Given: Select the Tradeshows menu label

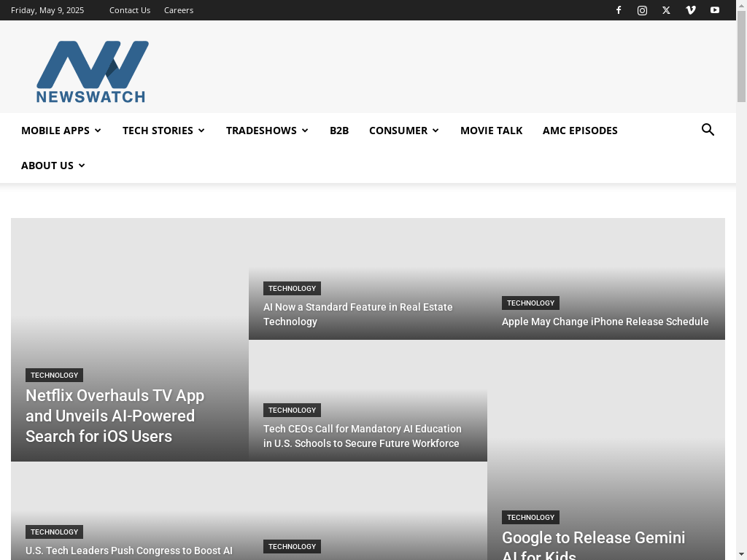Looking at the screenshot, I should [x=261, y=131].
